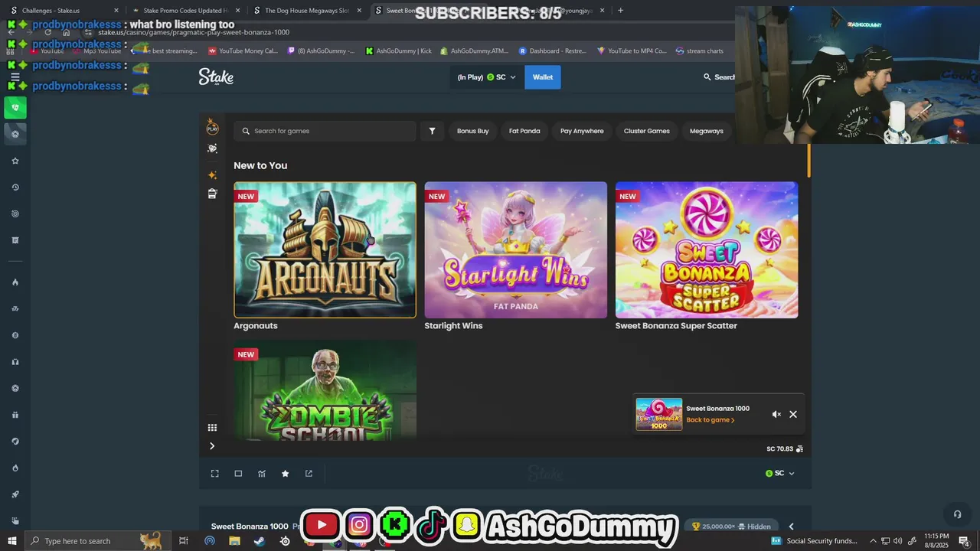Expand the game sidebar with the arrow
The height and width of the screenshot is (551, 980).
click(x=212, y=446)
